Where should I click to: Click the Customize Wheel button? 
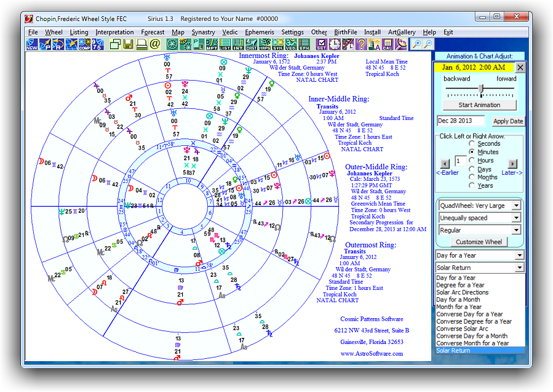(479, 242)
